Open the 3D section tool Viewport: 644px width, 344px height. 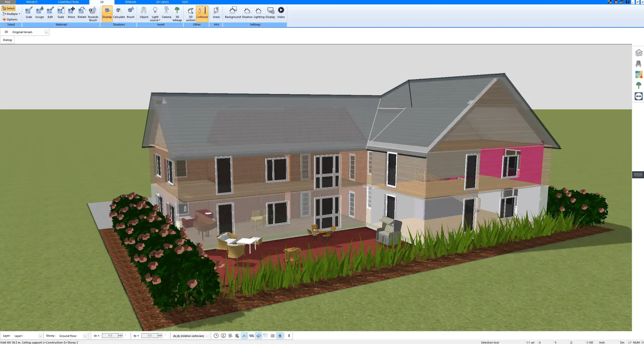190,14
